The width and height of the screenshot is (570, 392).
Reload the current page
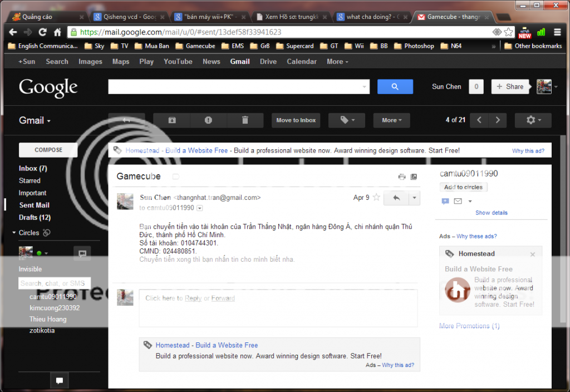coord(42,32)
